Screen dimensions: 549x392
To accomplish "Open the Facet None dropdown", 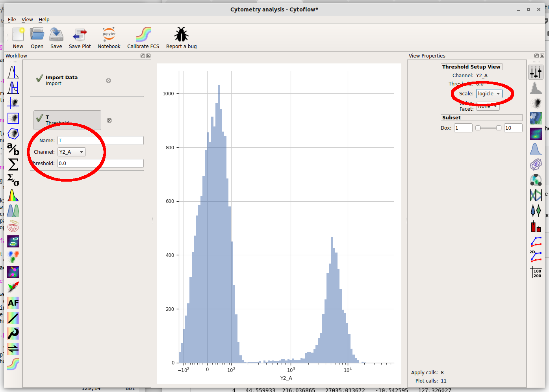I will [488, 106].
